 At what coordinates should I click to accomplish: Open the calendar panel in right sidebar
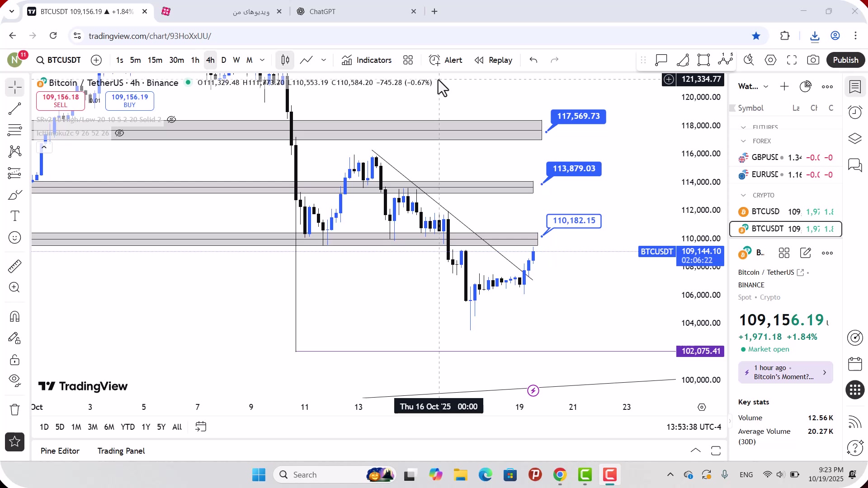point(855,364)
